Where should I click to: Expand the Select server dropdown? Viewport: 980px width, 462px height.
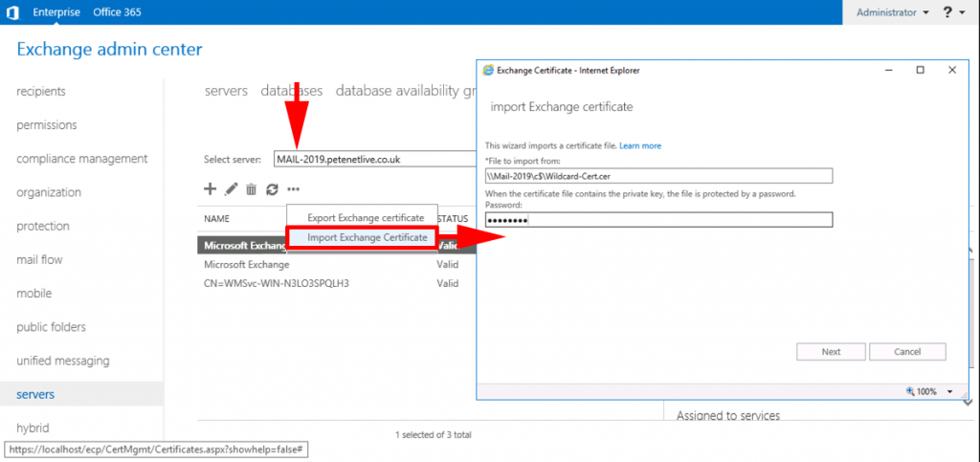pos(373,159)
